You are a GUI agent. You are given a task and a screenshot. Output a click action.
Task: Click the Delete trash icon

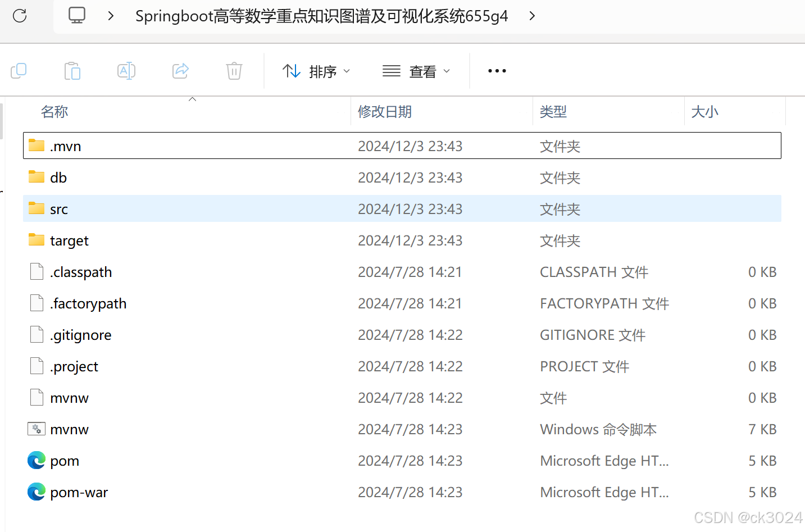[x=234, y=70]
